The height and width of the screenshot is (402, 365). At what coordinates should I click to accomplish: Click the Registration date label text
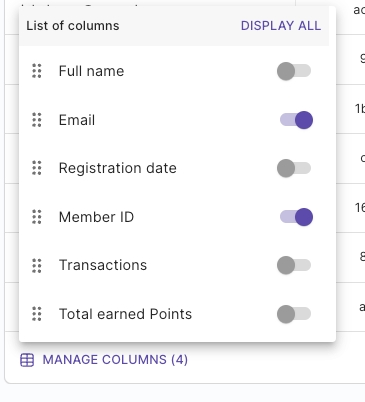click(x=118, y=168)
